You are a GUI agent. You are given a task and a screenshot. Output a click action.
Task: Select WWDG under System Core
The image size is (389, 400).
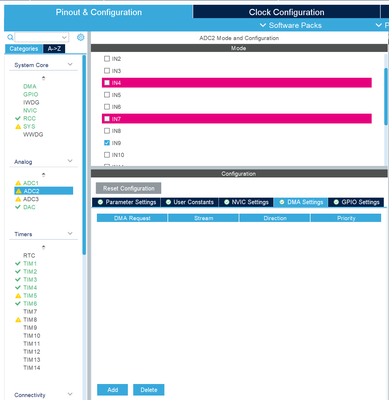(x=33, y=134)
